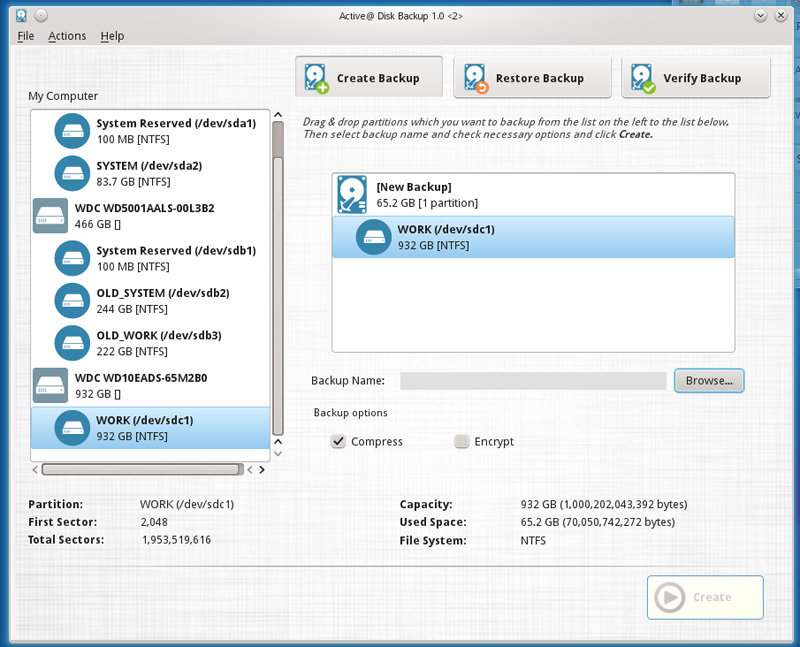Click the WDC WD10EADS disk drive icon
Screen dimensions: 800x647
click(x=51, y=385)
